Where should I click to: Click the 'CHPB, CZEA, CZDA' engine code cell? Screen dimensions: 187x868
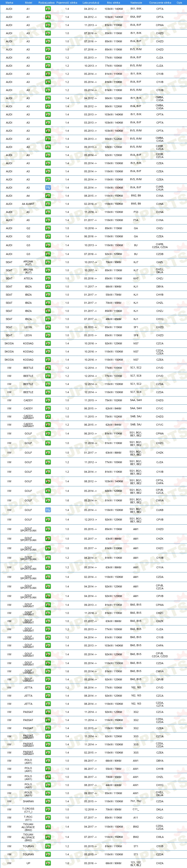160,246
